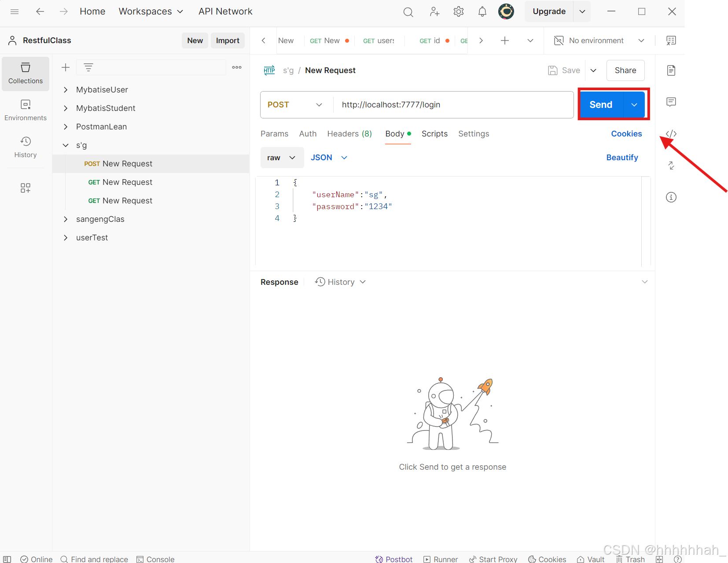The height and width of the screenshot is (563, 728).
Task: Open search with the magnifier icon
Action: click(x=408, y=12)
